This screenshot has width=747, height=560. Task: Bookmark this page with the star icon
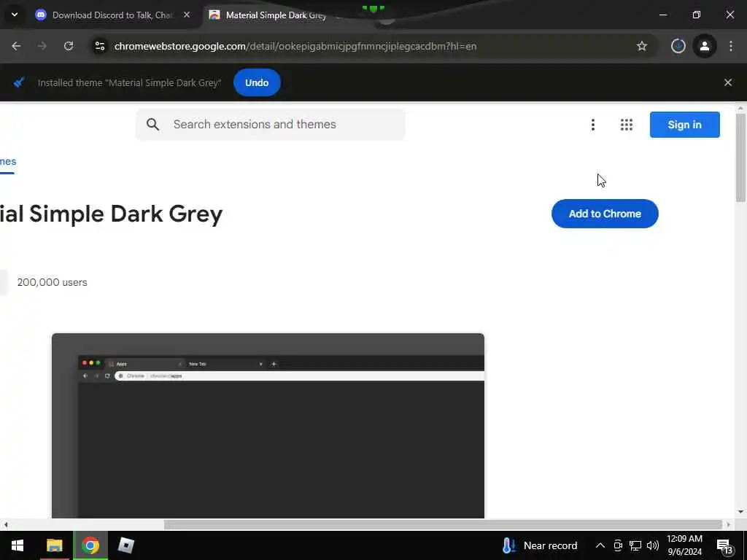click(x=642, y=46)
